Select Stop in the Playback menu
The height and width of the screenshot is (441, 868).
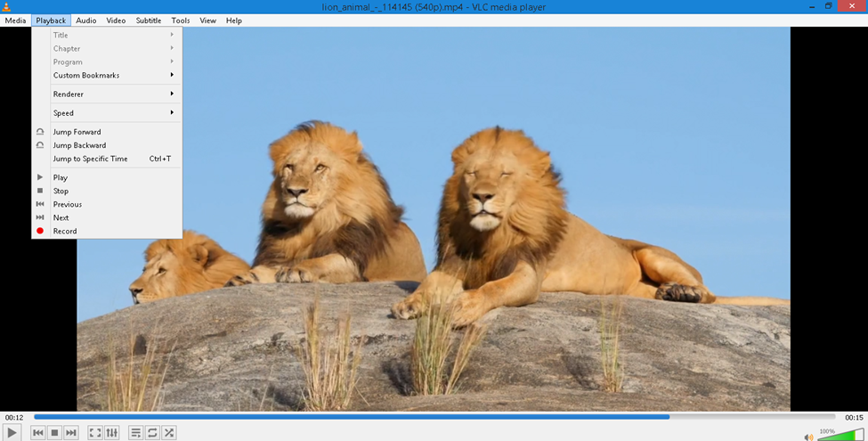[107, 191]
